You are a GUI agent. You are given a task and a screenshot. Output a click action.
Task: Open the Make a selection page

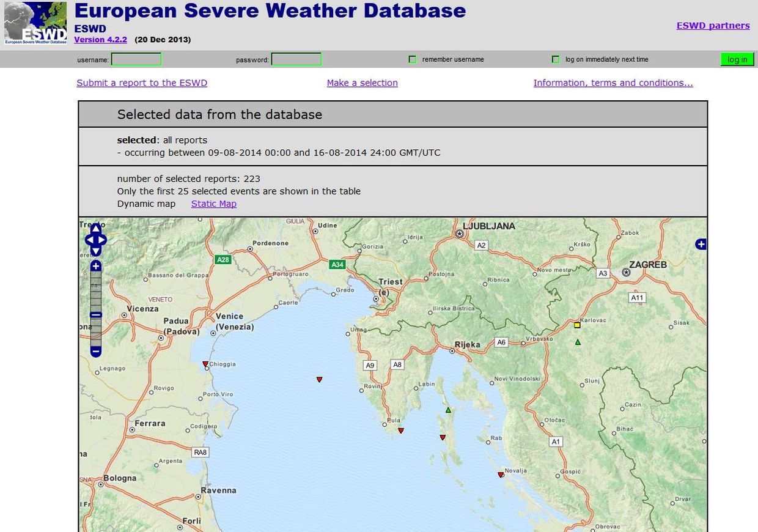click(x=362, y=83)
